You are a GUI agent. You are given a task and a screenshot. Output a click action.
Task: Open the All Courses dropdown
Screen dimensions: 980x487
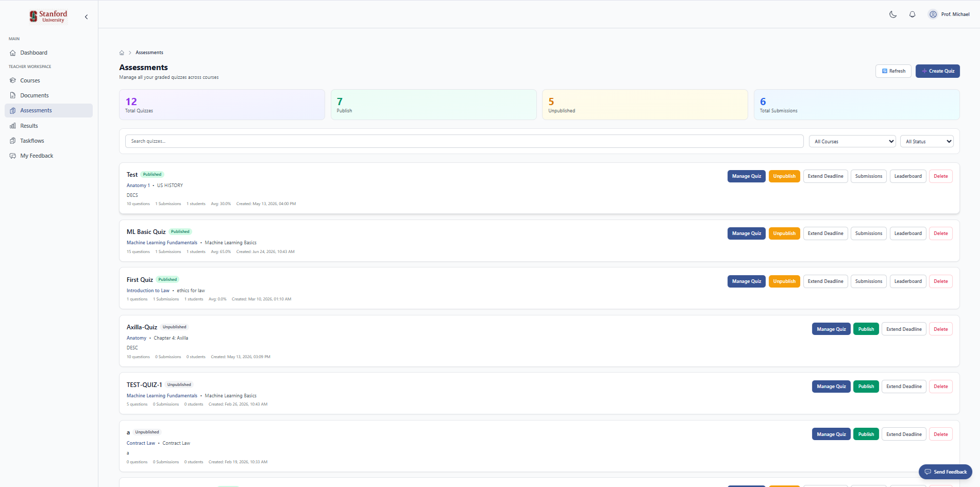[852, 141]
